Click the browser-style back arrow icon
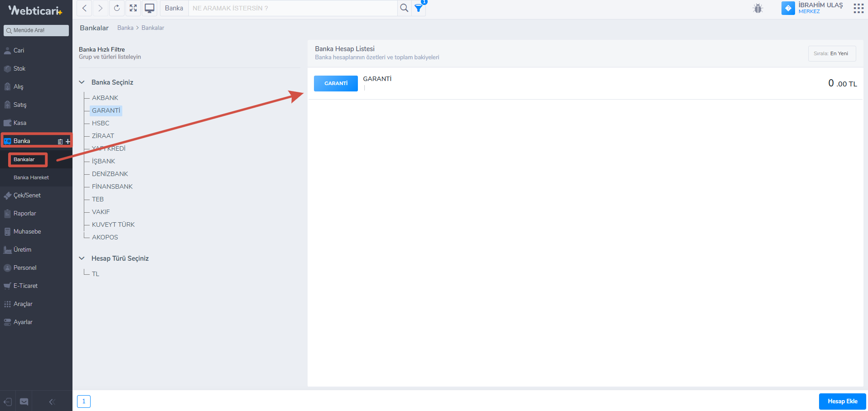 85,8
